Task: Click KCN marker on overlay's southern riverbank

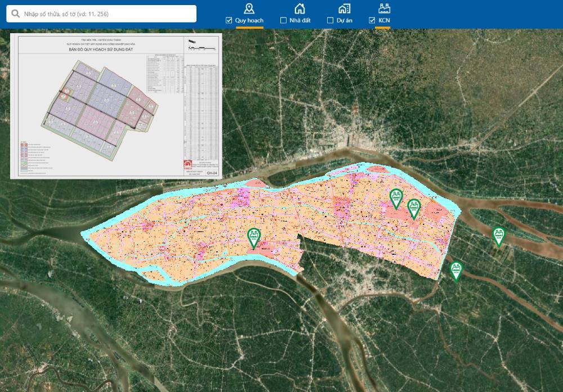Action: [254, 237]
